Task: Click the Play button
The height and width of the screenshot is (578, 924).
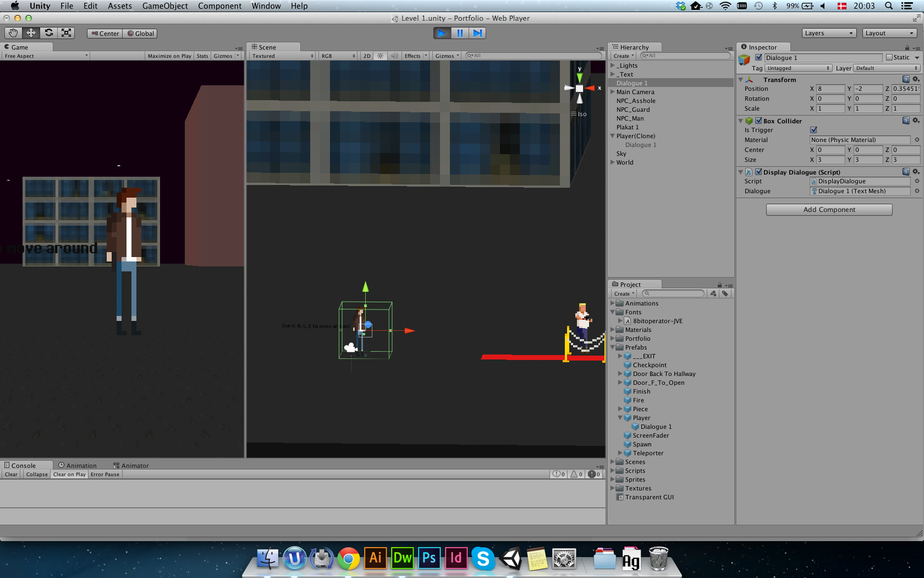Action: pyautogui.click(x=442, y=33)
